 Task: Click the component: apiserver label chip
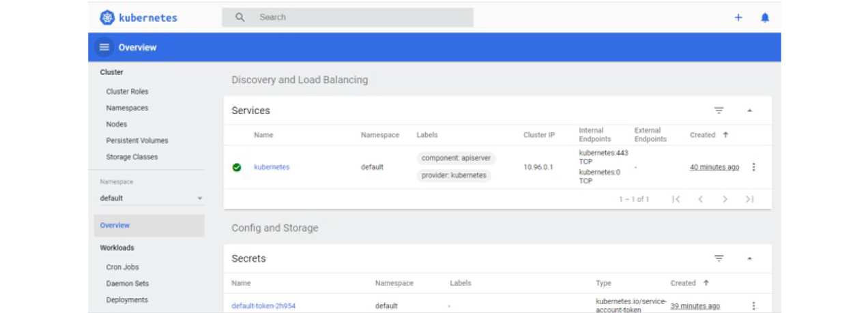tap(456, 158)
